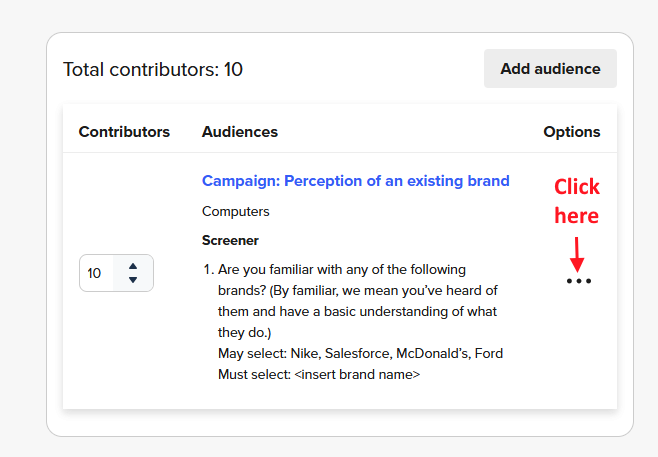Select the Audiences column header
658x457 pixels.
tap(240, 132)
